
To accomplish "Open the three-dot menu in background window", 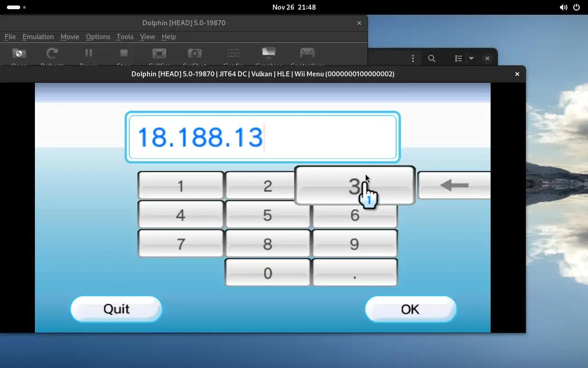I will click(413, 58).
